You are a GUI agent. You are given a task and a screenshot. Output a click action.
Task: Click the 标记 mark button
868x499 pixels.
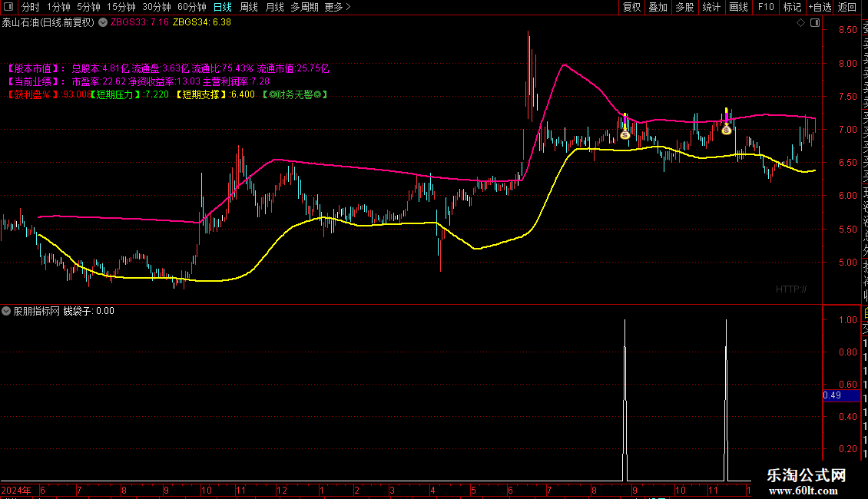tap(792, 7)
